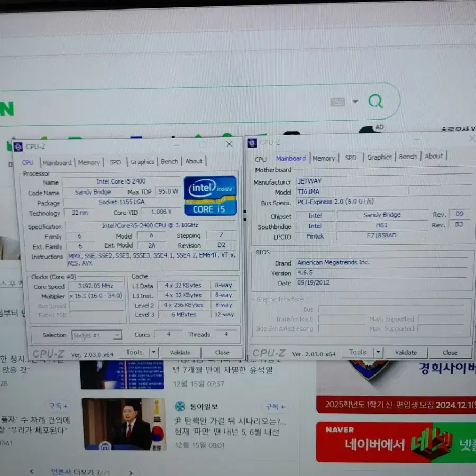Screen dimensions: 476x476
Task: Go to next press page with right arrow
Action: (x=131, y=473)
